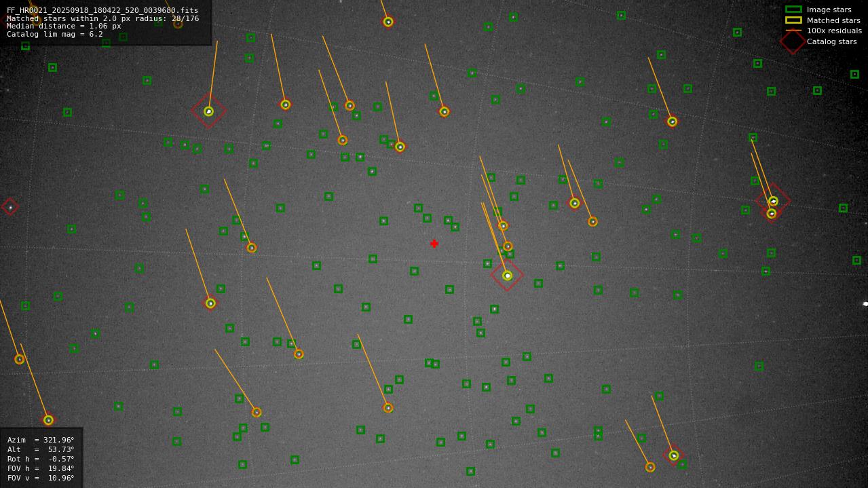
Task: Click the bright white streak at right edge
Action: pos(865,303)
